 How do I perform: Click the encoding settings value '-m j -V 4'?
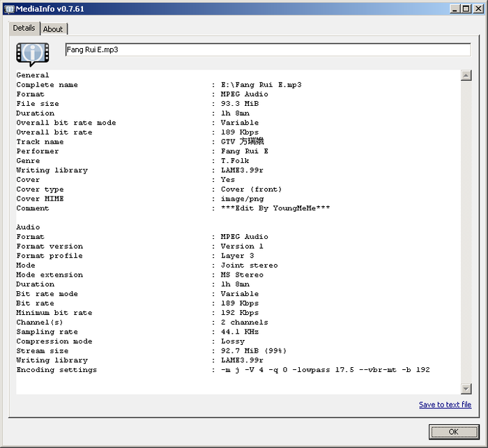[x=242, y=370]
